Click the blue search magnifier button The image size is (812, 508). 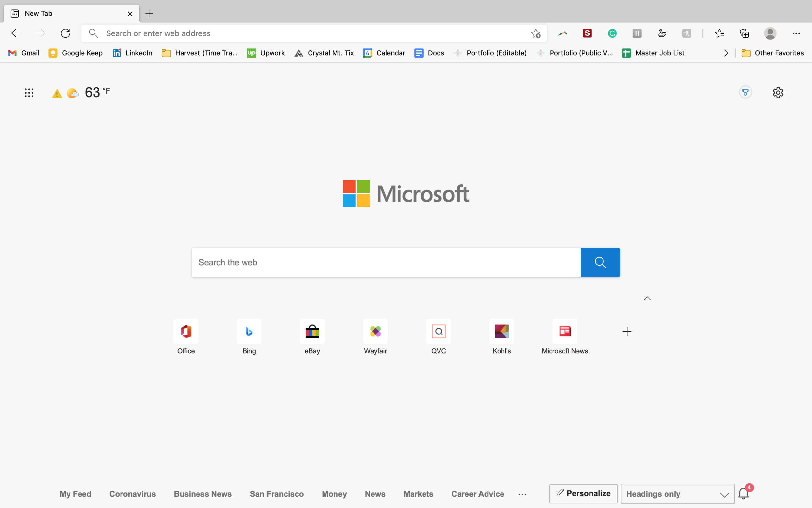(600, 262)
